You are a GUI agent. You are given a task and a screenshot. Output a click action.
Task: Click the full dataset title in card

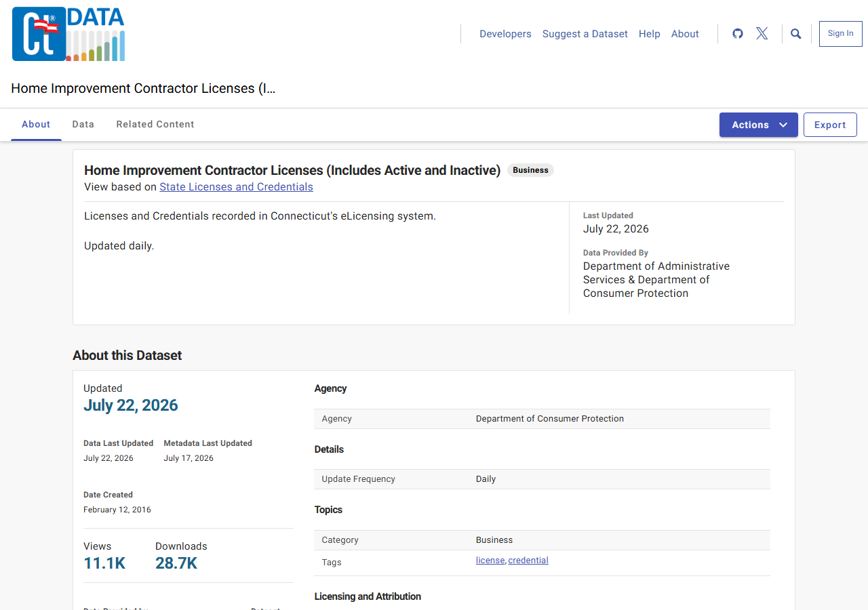pyautogui.click(x=292, y=170)
